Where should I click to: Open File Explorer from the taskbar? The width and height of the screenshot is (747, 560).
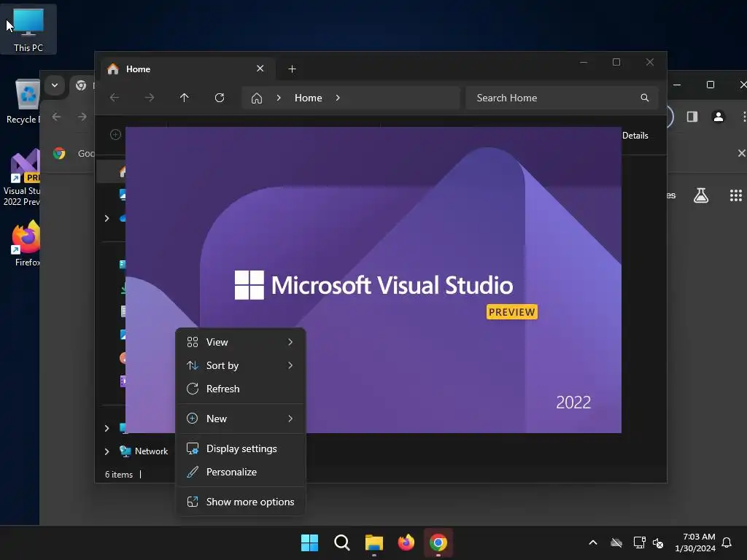click(374, 542)
